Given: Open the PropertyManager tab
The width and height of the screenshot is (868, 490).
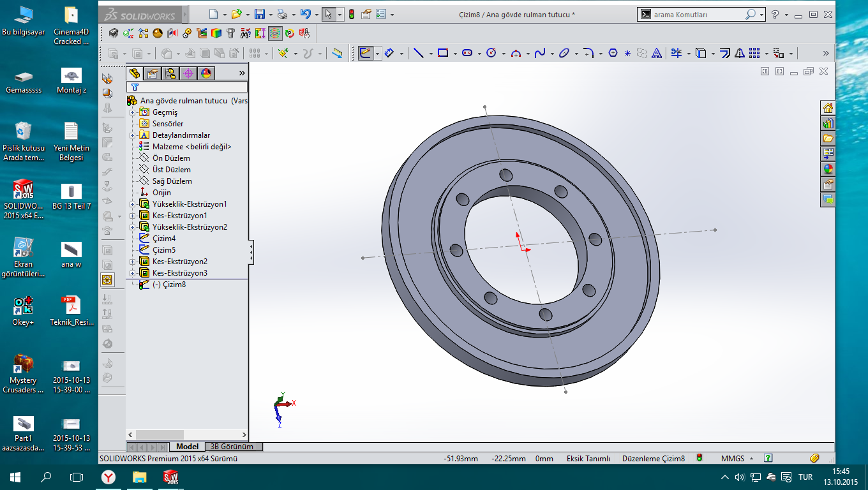Looking at the screenshot, I should point(152,73).
